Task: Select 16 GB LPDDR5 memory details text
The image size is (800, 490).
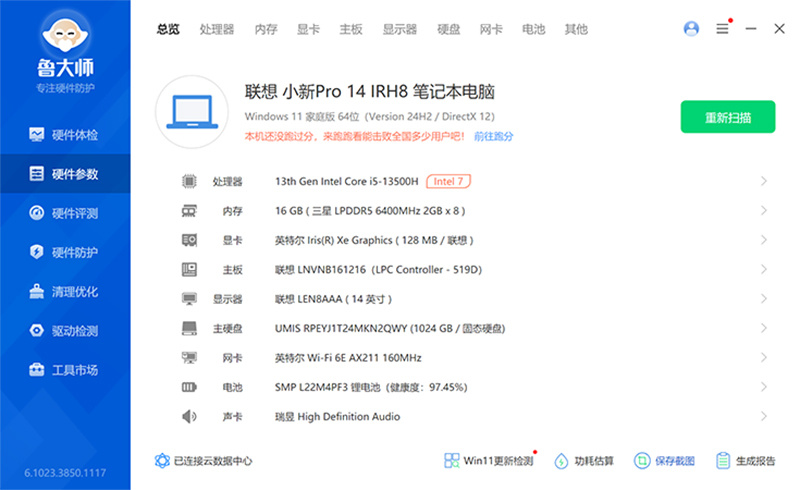Action: click(370, 211)
